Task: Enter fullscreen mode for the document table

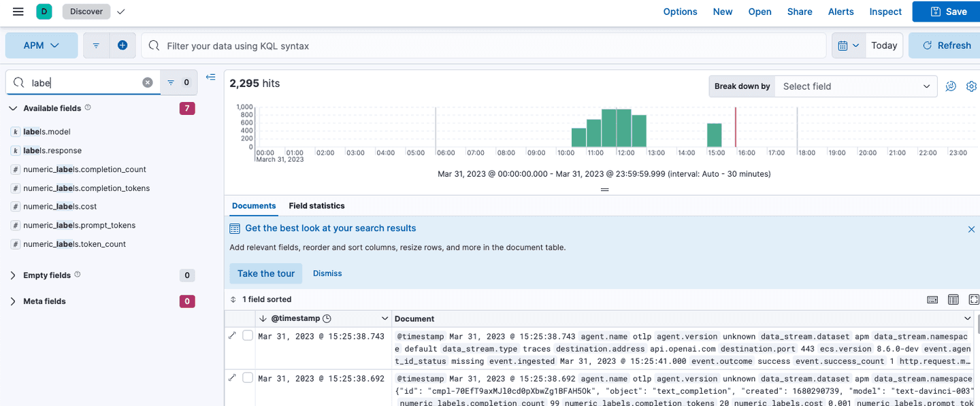Action: coord(974,299)
